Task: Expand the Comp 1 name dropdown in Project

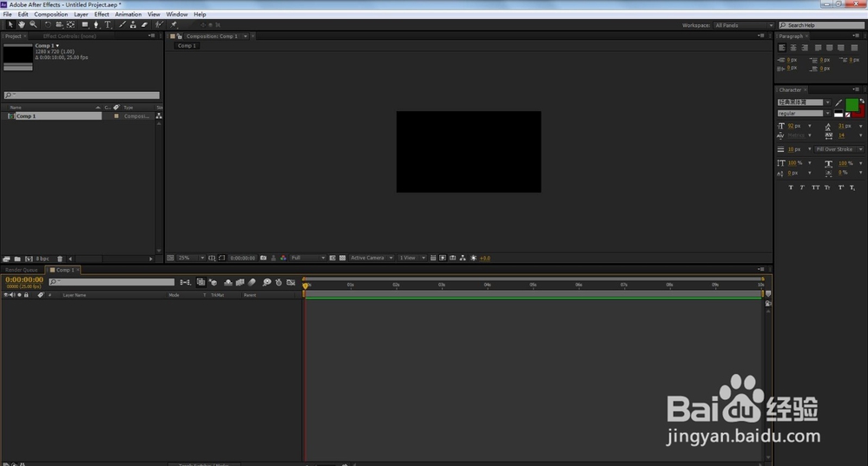Action: [x=57, y=46]
